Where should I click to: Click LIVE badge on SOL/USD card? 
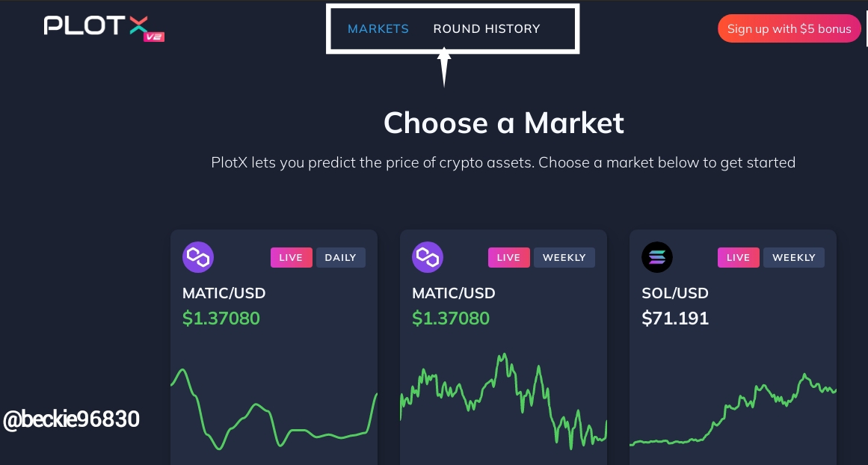click(739, 257)
